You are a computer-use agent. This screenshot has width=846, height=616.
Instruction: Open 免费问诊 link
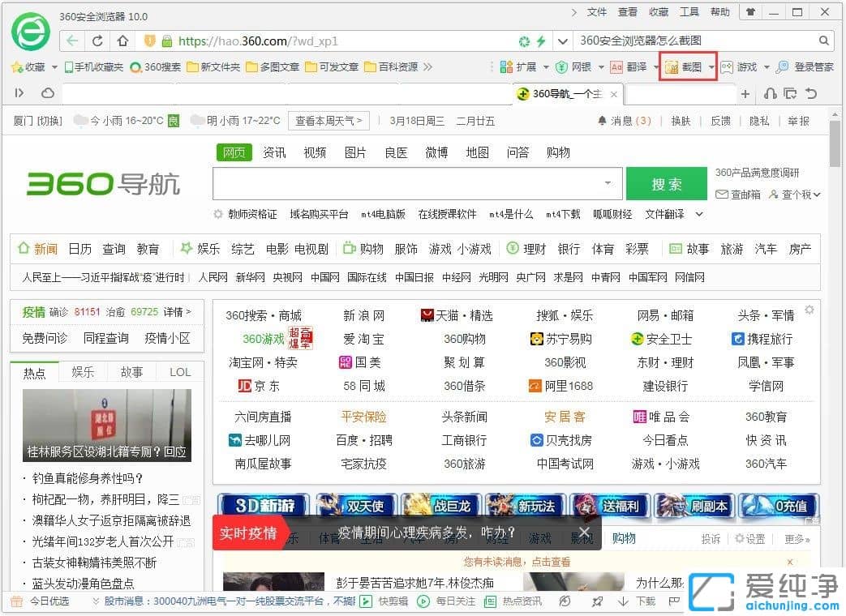coord(45,338)
